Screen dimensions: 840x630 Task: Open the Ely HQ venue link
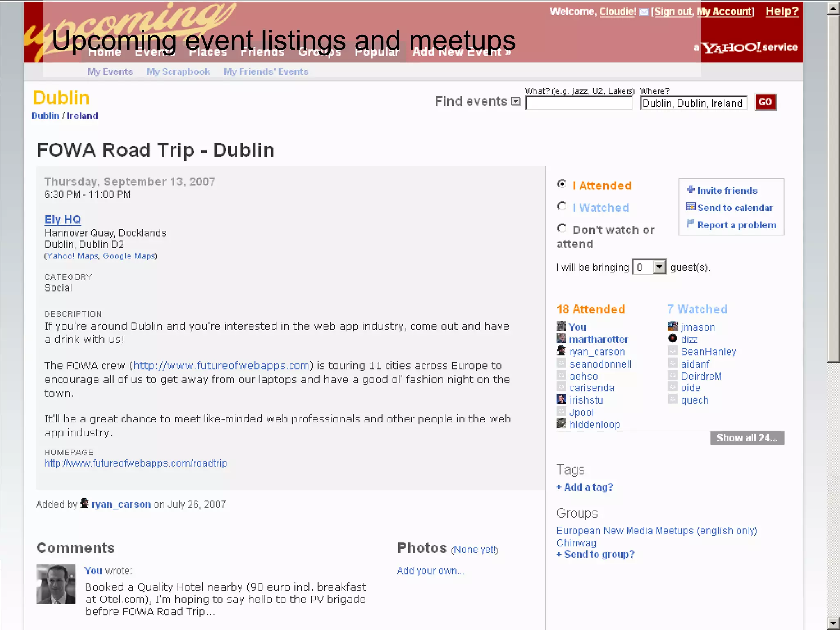click(x=63, y=219)
